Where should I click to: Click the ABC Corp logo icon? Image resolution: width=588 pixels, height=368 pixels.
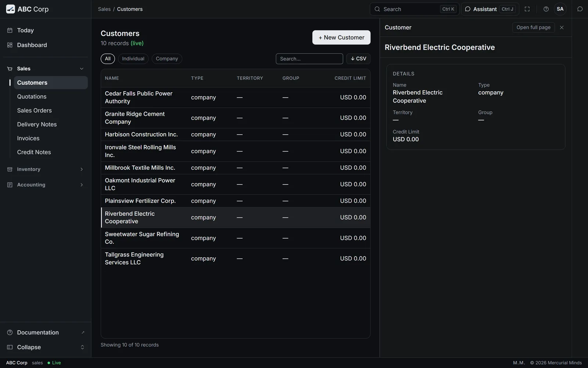[11, 9]
